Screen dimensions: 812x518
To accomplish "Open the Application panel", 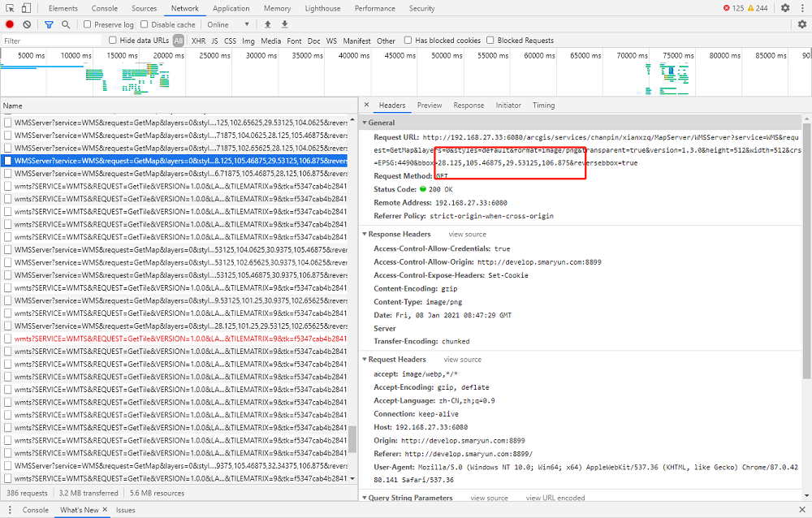I will pos(231,8).
